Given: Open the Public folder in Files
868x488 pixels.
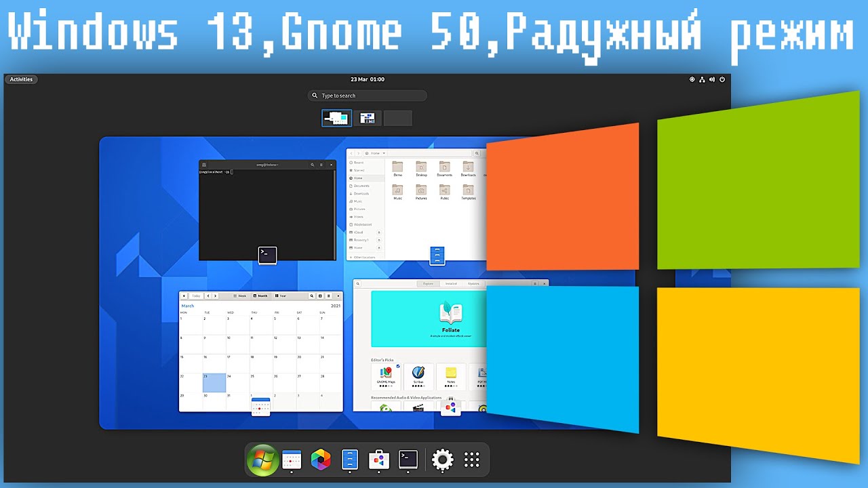Looking at the screenshot, I should tap(444, 192).
